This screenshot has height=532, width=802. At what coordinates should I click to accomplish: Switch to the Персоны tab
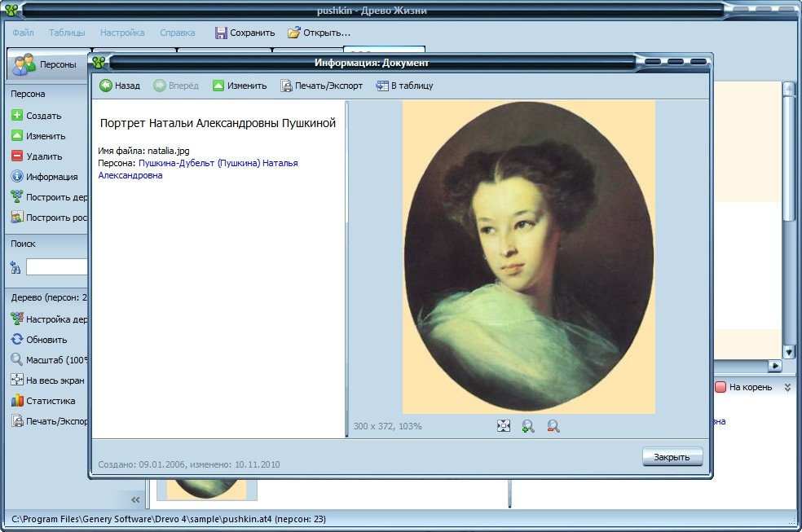(49, 64)
